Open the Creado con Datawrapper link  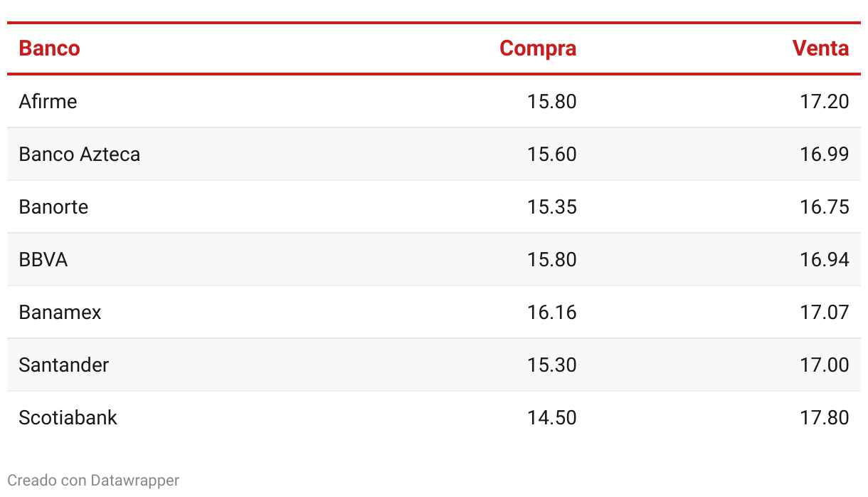point(93,481)
